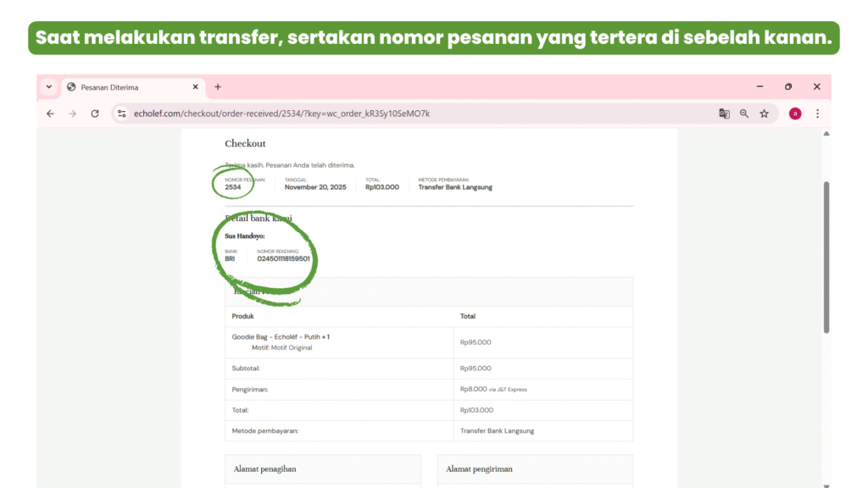Viewport: 868px width, 488px height.
Task: Open the Chrome three-dot menu
Action: [817, 114]
